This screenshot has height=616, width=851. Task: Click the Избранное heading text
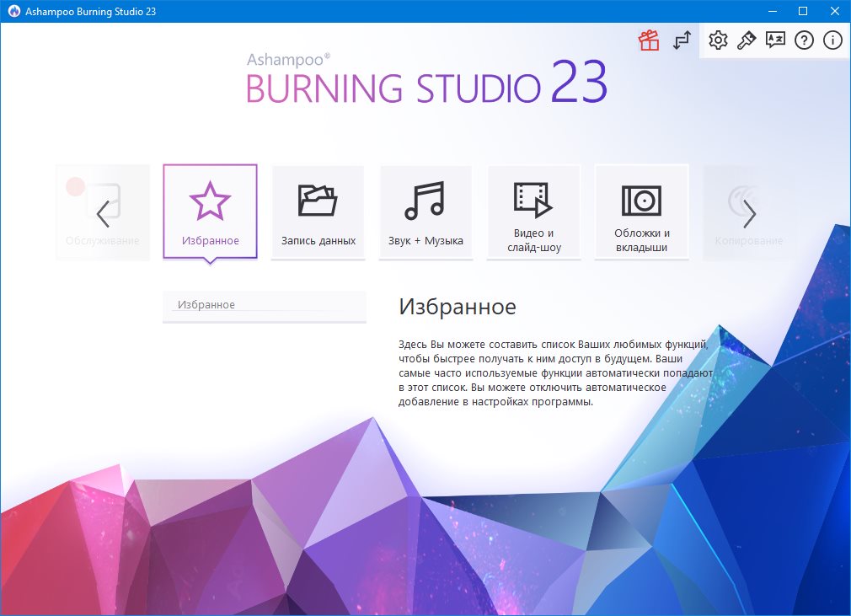tap(458, 308)
